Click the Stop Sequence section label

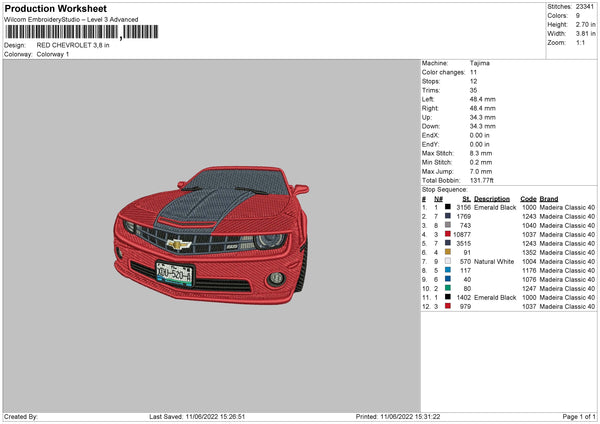(x=444, y=189)
